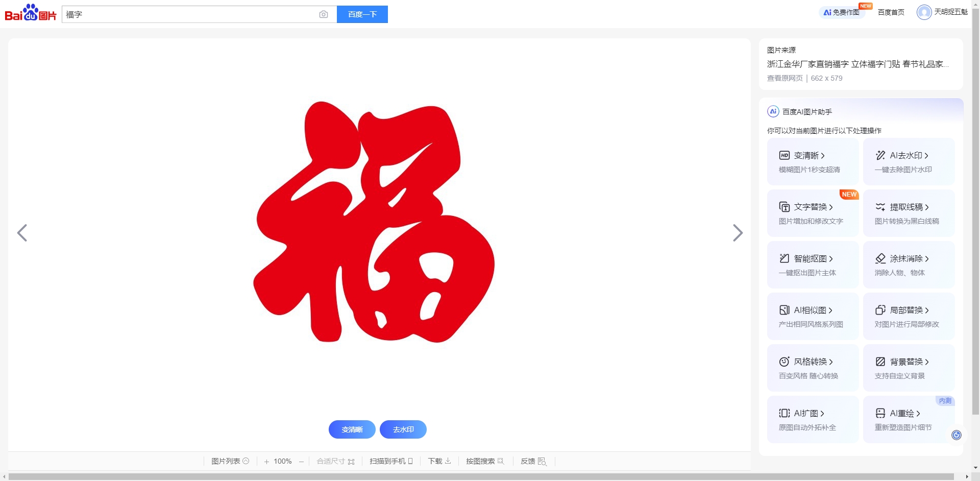Click the floating refresh icon at bottom right
Image resolution: width=980 pixels, height=481 pixels.
957,435
